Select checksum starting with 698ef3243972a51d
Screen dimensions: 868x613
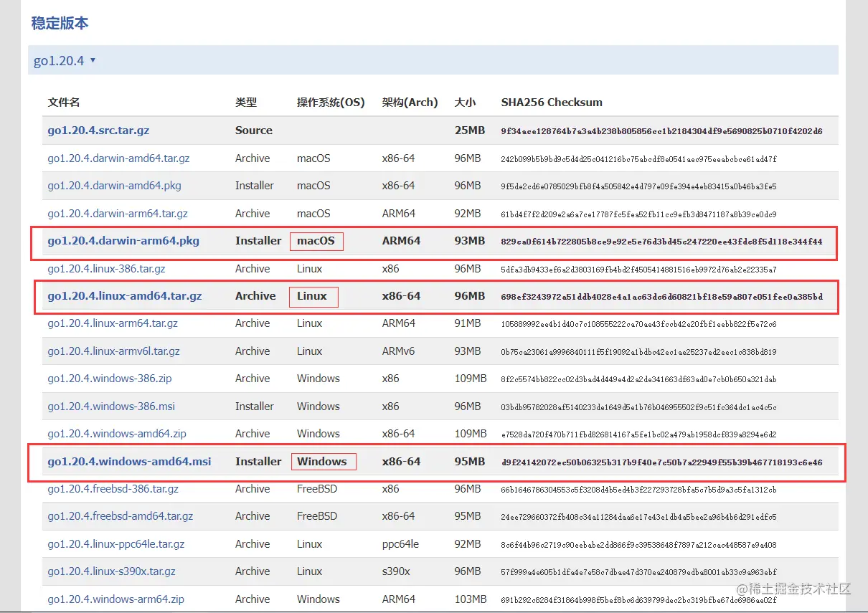pyautogui.click(x=661, y=297)
